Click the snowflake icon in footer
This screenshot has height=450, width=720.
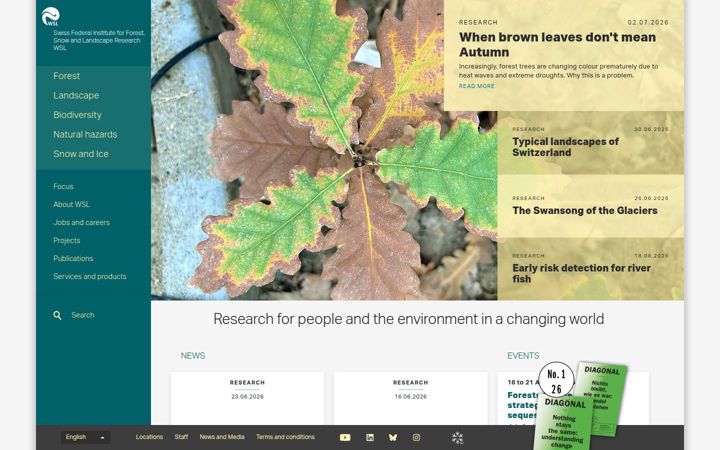tap(457, 438)
